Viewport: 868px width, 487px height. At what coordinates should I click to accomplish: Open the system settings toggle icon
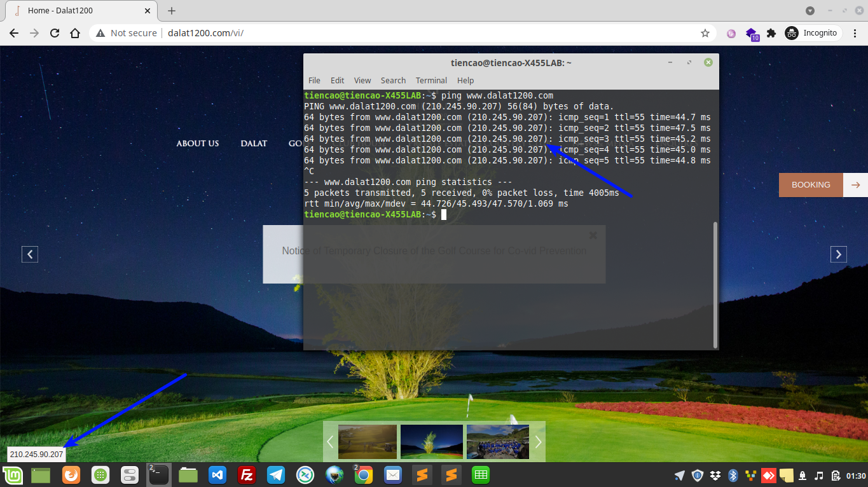129,475
